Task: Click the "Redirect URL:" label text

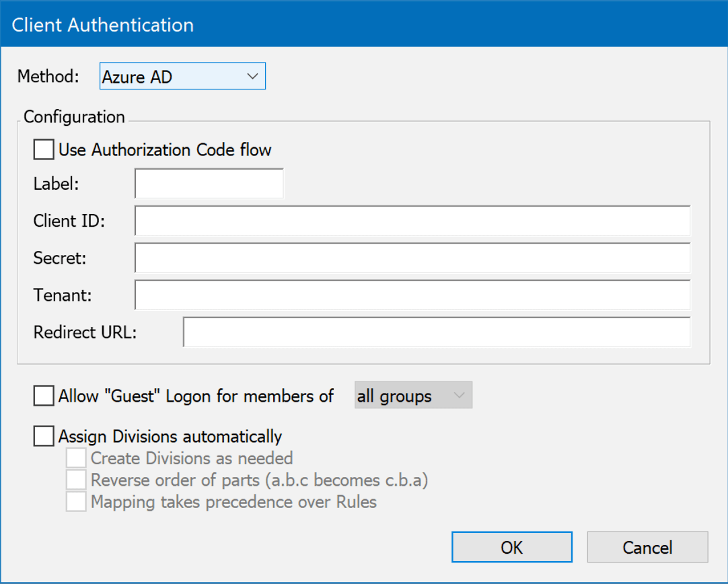Action: click(85, 332)
